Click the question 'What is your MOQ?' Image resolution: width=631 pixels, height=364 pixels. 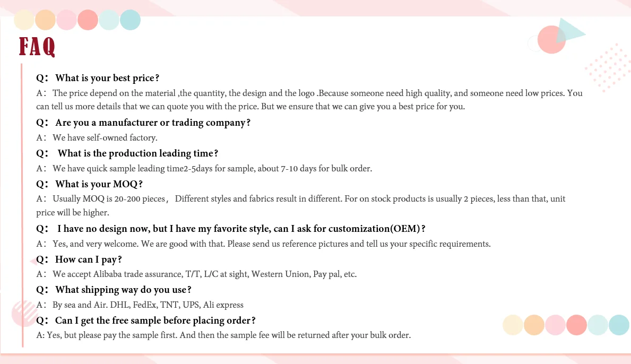coord(89,184)
